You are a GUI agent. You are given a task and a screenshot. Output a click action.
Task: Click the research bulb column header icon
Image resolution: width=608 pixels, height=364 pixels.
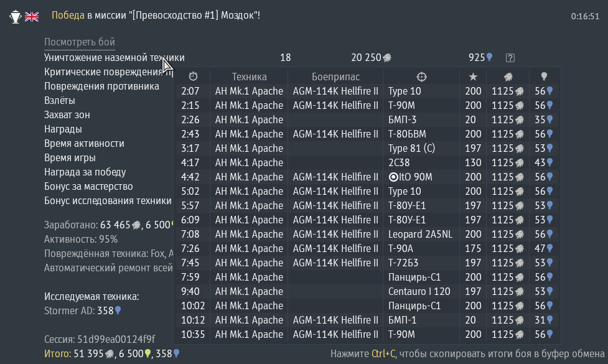tap(544, 77)
